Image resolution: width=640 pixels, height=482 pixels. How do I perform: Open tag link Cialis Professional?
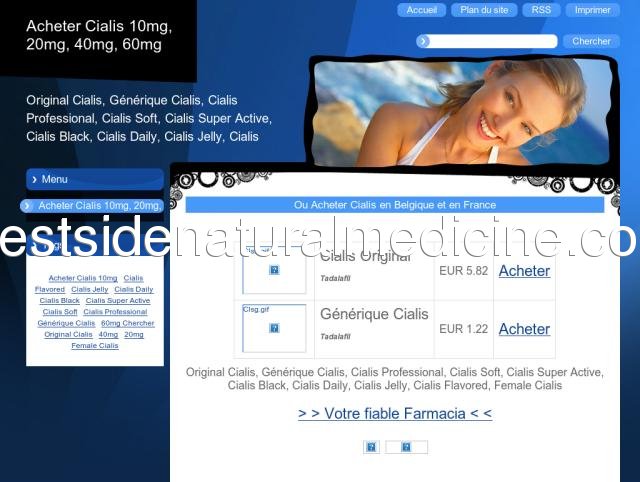pos(116,312)
